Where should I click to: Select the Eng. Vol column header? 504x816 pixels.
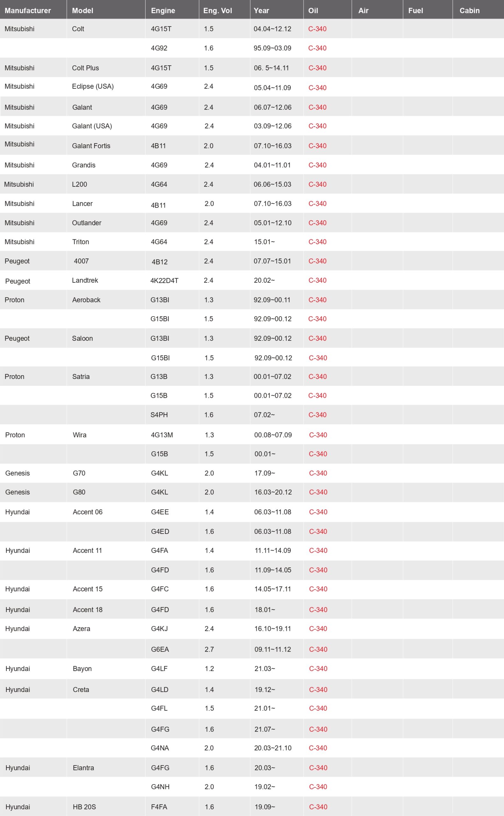click(x=217, y=10)
